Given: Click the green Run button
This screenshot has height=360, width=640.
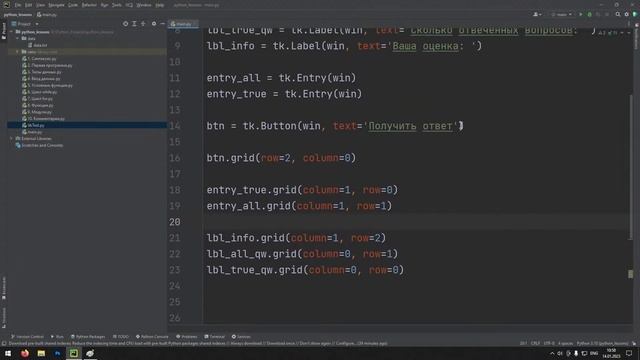Looking at the screenshot, I should [581, 14].
